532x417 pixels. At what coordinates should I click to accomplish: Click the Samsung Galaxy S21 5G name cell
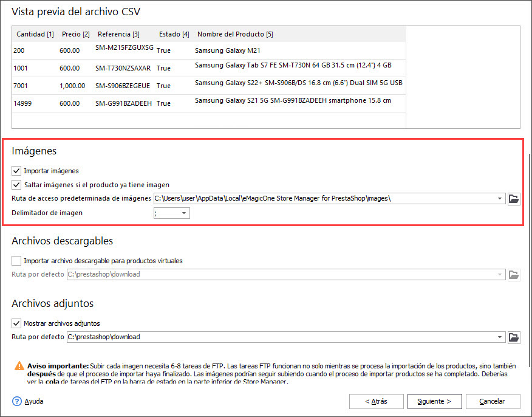coord(293,100)
